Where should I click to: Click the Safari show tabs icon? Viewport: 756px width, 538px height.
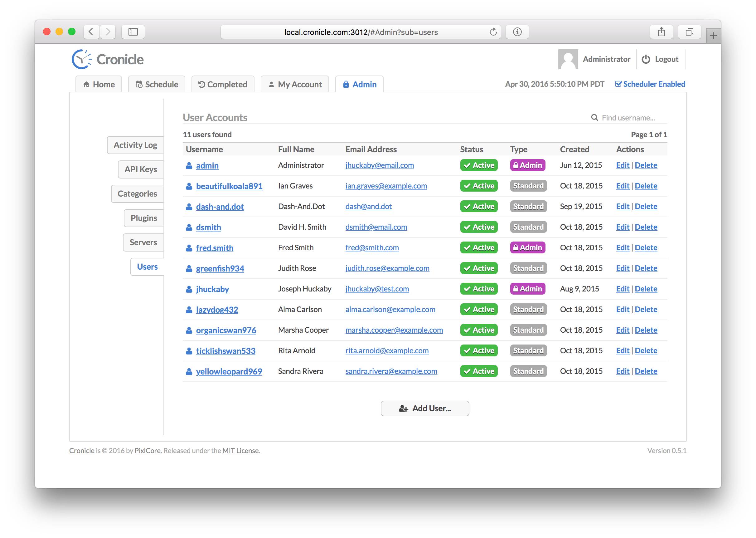[689, 32]
